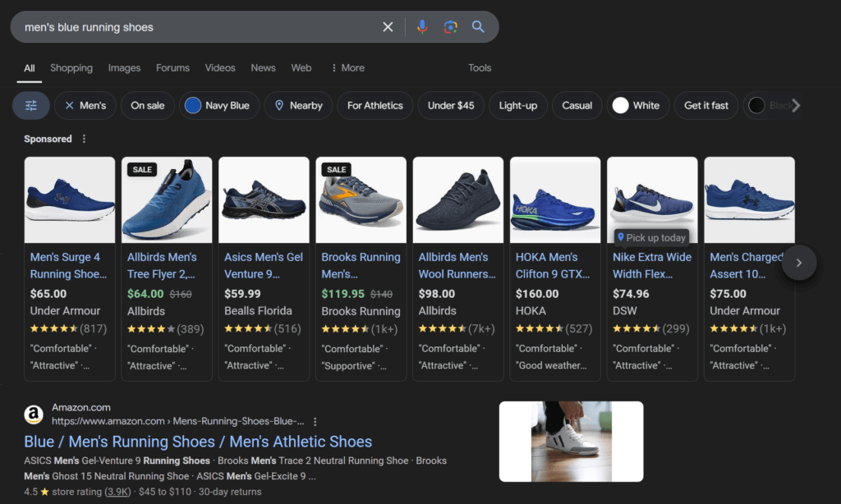The width and height of the screenshot is (841, 504).
Task: Activate voice search with the microphone icon
Action: [422, 26]
